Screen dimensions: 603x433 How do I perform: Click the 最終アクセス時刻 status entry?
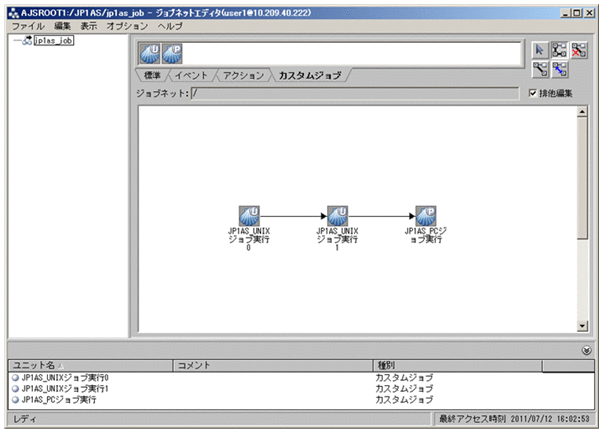click(x=514, y=419)
